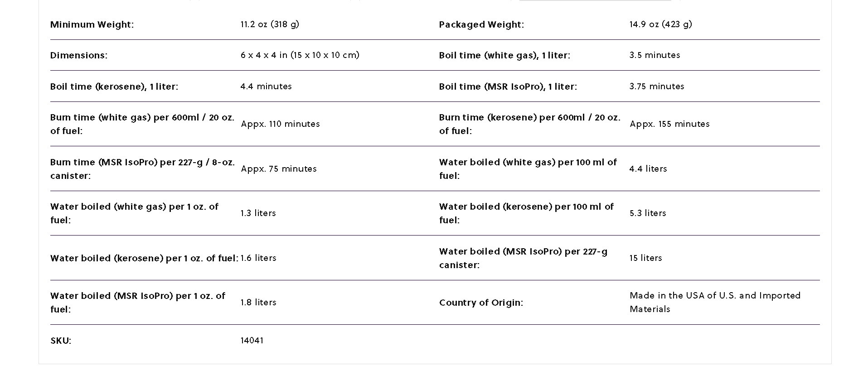The height and width of the screenshot is (385, 868).
Task: Select the 11.2 oz (318 g) value
Action: (x=270, y=24)
